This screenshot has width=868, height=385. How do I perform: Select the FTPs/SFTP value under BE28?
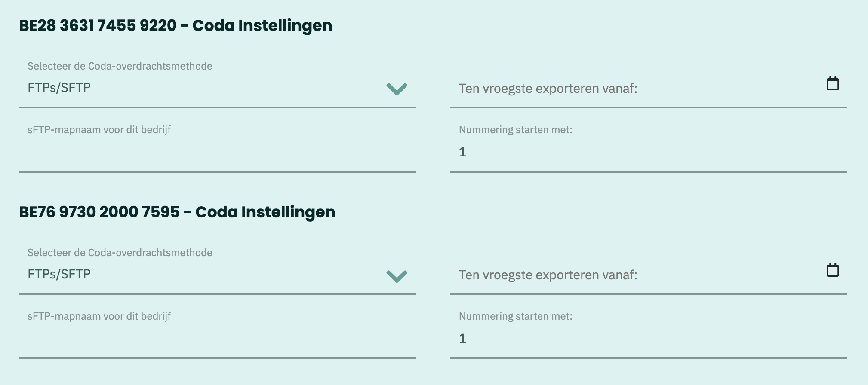59,88
